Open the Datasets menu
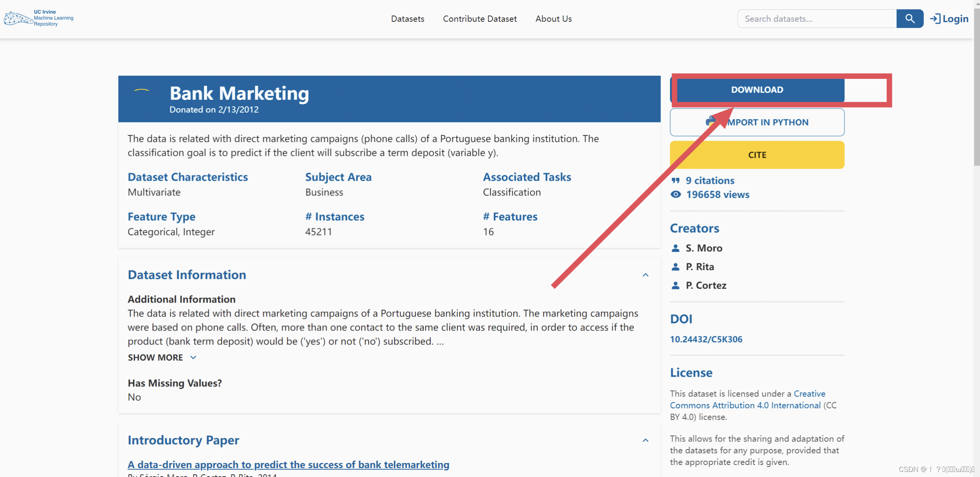 (x=407, y=19)
